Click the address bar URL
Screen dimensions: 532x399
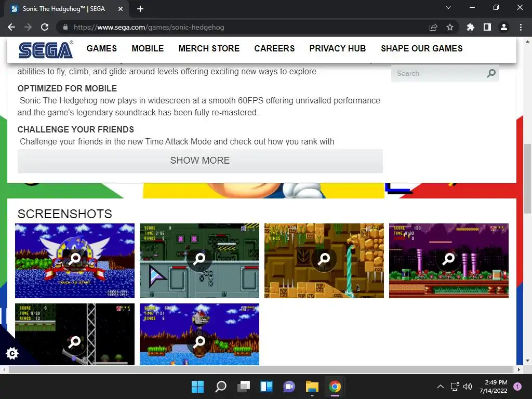(149, 27)
